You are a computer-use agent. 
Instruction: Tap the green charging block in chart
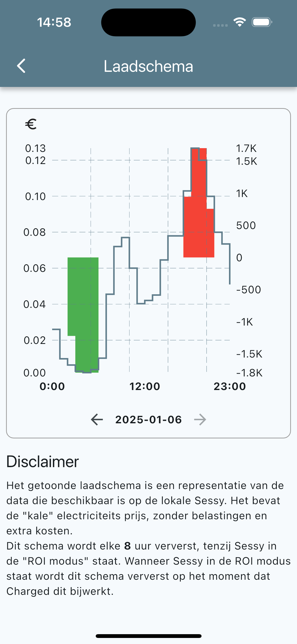coord(83,302)
